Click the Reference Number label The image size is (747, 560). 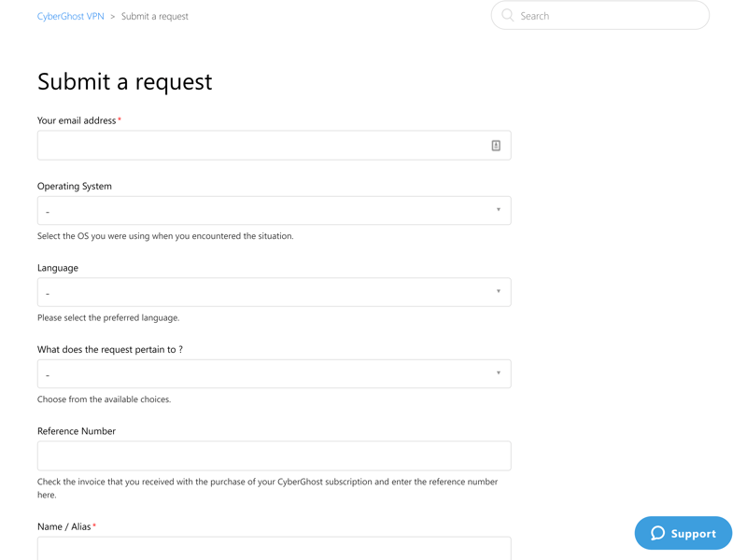tap(77, 431)
